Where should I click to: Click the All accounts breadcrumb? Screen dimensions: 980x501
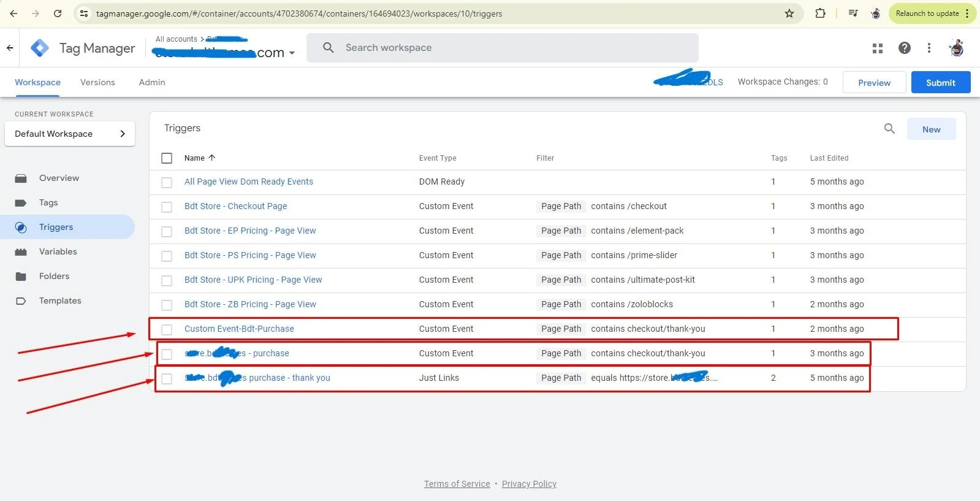pyautogui.click(x=177, y=39)
